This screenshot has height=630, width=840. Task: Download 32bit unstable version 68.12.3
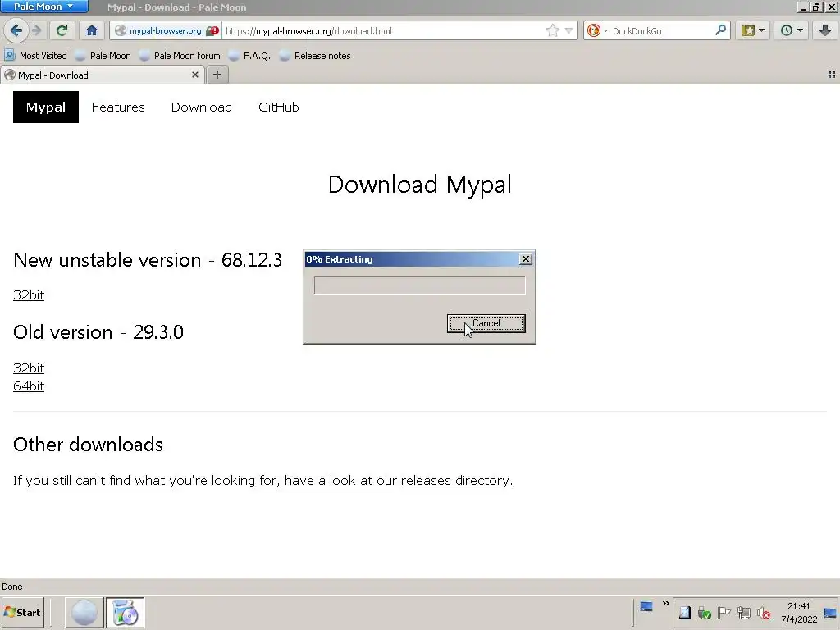tap(29, 294)
